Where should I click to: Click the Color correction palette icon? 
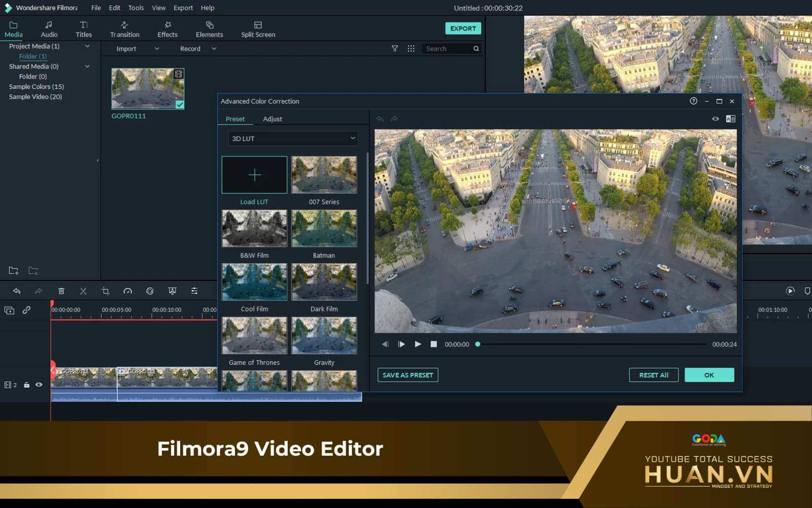point(150,291)
